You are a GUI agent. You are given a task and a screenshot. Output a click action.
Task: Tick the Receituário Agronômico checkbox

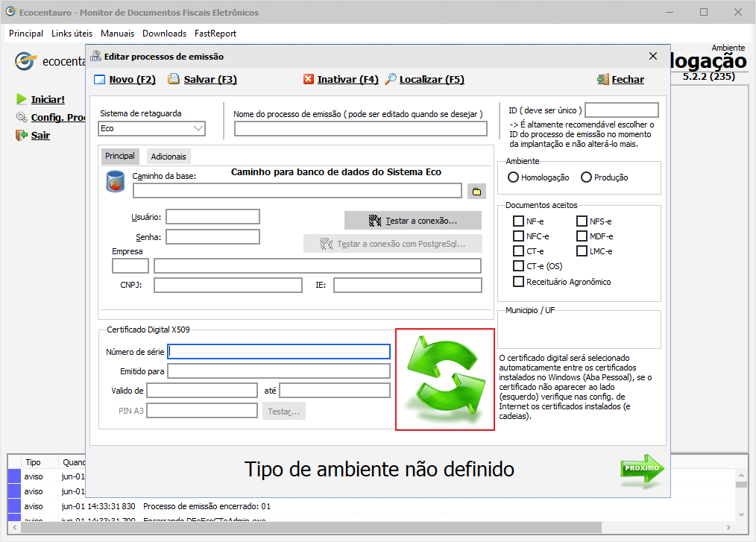(518, 282)
